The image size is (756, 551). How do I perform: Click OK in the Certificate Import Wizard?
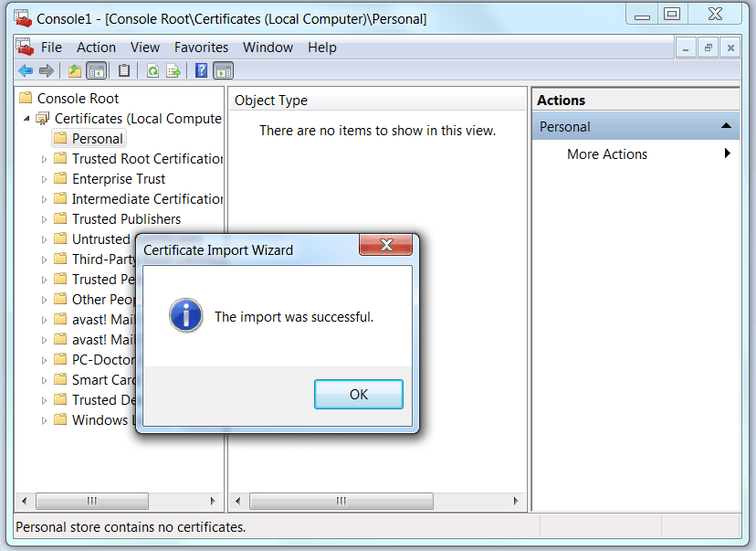tap(358, 394)
